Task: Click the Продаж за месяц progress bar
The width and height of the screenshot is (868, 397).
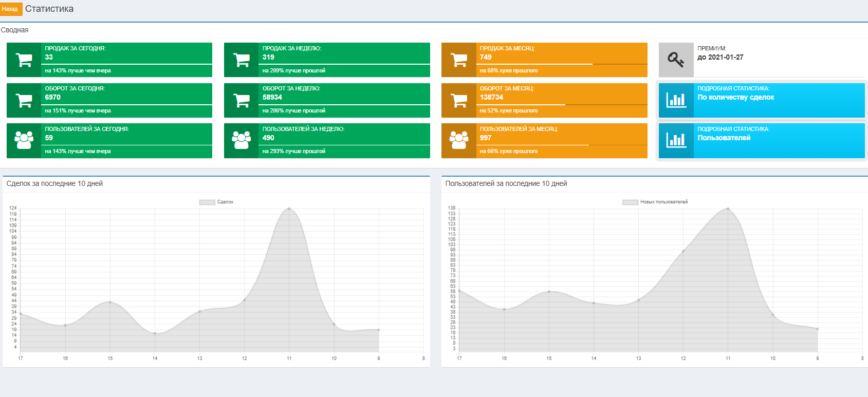Action: [562, 64]
